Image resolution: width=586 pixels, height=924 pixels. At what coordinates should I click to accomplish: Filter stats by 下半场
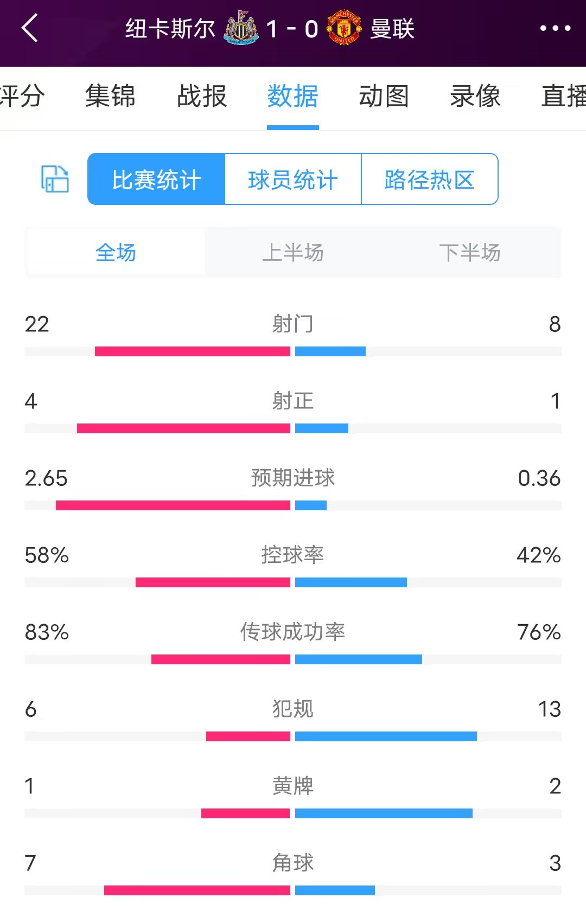[x=470, y=253]
